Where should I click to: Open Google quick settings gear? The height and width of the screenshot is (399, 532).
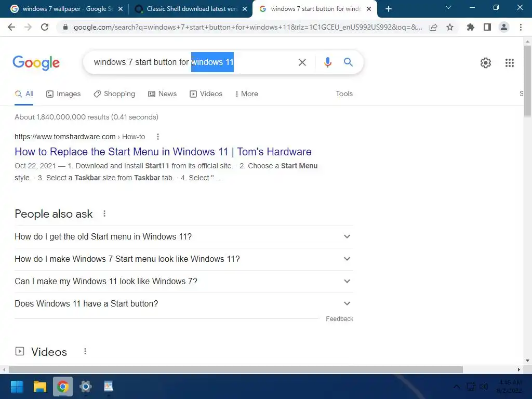(486, 63)
